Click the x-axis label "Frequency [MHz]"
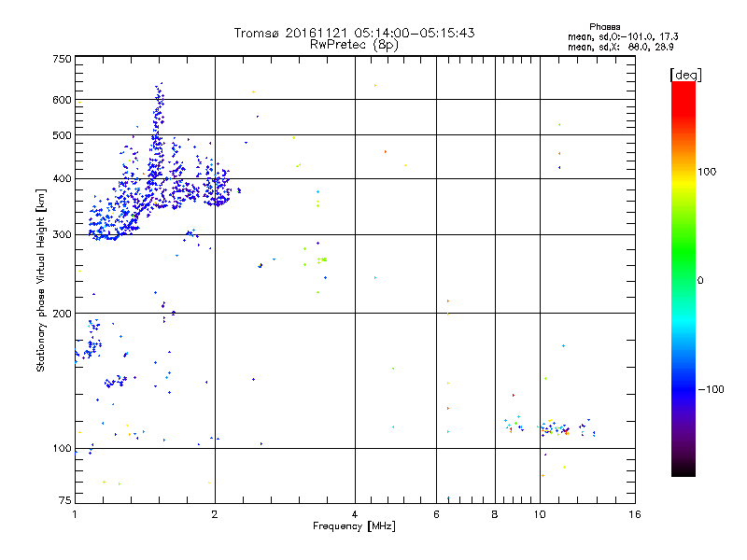The image size is (747, 560). coord(354,526)
